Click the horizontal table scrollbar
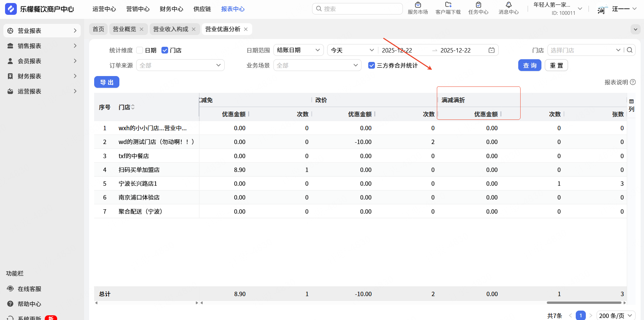 pyautogui.click(x=583, y=303)
